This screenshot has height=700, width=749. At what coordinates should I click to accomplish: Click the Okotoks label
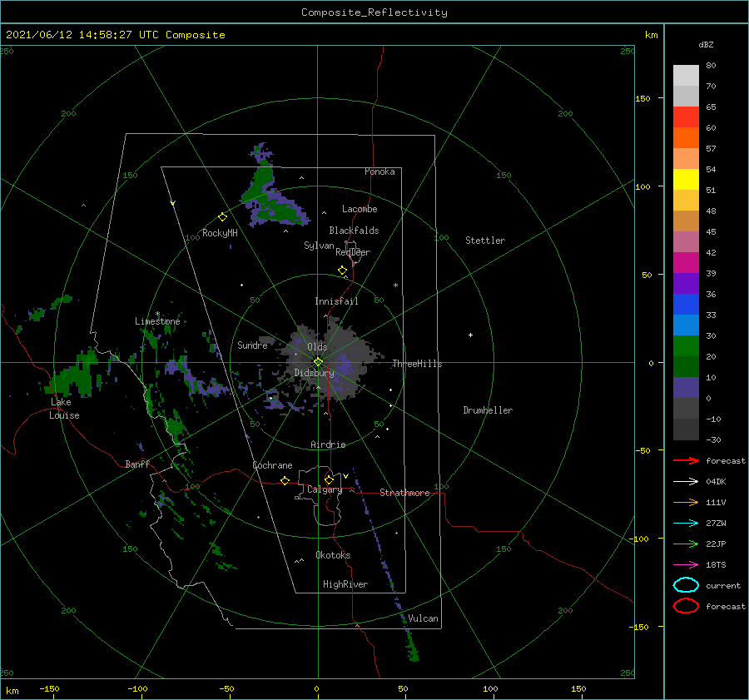coord(333,555)
